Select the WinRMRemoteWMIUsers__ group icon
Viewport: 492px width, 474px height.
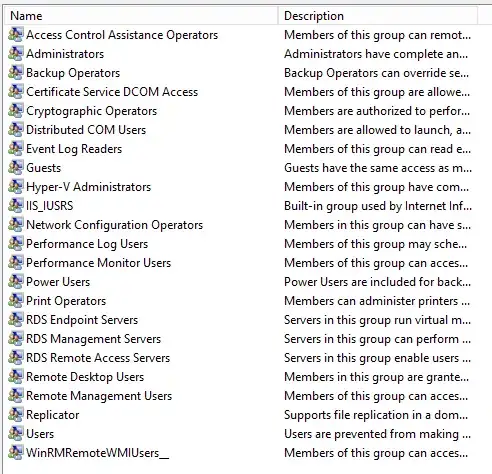(x=16, y=453)
